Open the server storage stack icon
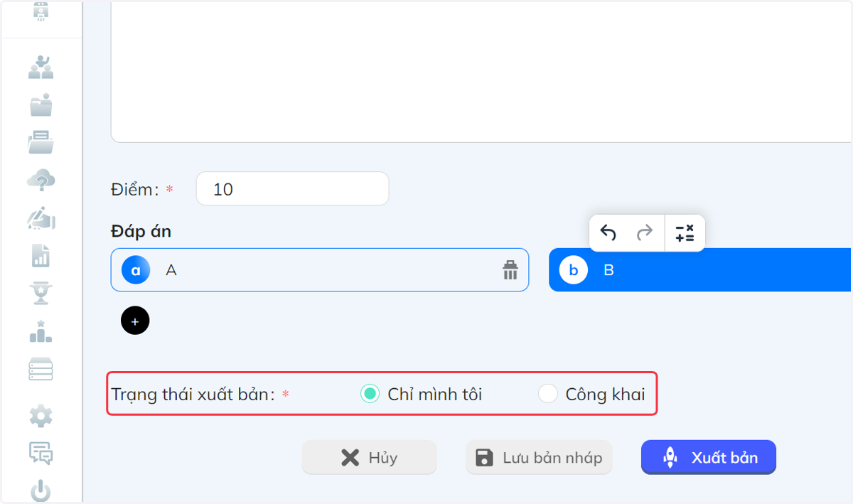This screenshot has height=504, width=853. pos(41,369)
